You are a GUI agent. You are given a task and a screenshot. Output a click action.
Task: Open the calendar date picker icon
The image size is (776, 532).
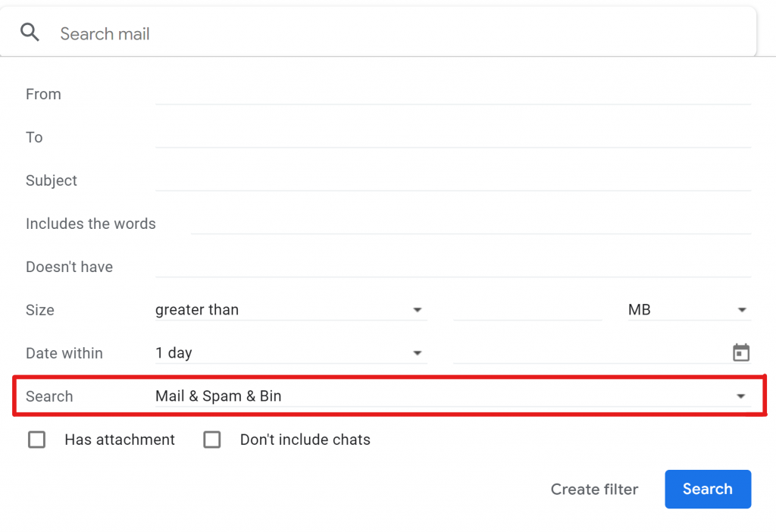741,353
